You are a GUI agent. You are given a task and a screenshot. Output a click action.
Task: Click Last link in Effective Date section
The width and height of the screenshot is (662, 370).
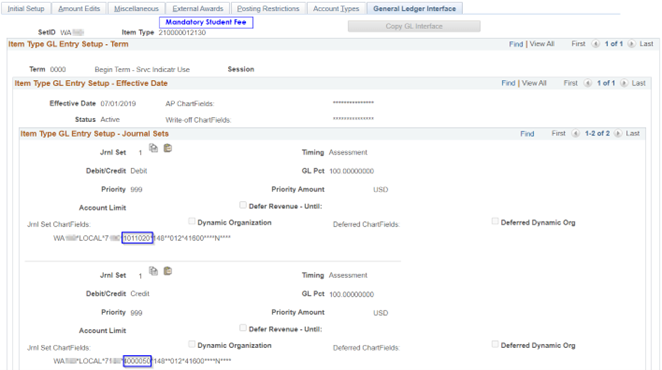[638, 83]
